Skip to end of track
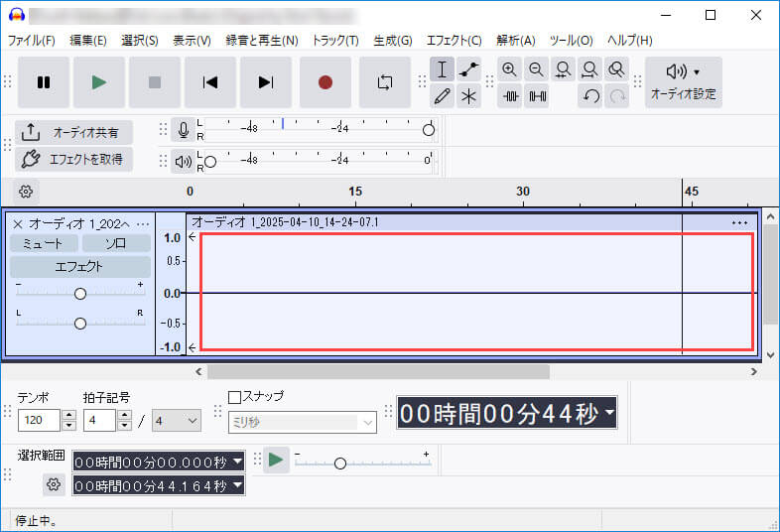 click(266, 82)
